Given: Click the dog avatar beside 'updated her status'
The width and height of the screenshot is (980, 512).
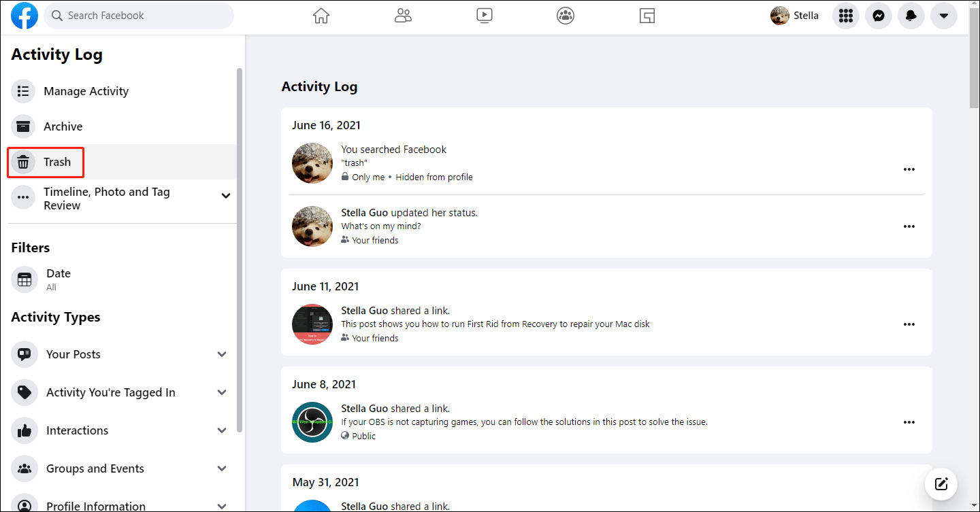Looking at the screenshot, I should click(312, 226).
